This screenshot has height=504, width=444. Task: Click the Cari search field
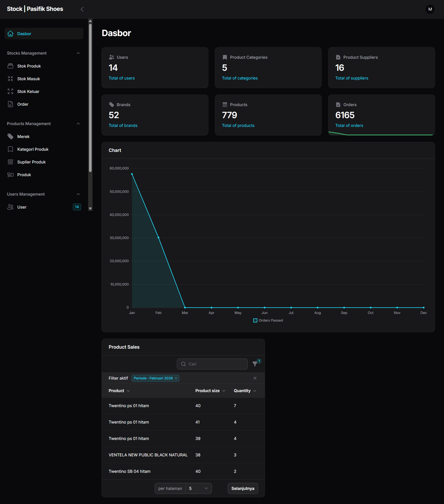212,364
